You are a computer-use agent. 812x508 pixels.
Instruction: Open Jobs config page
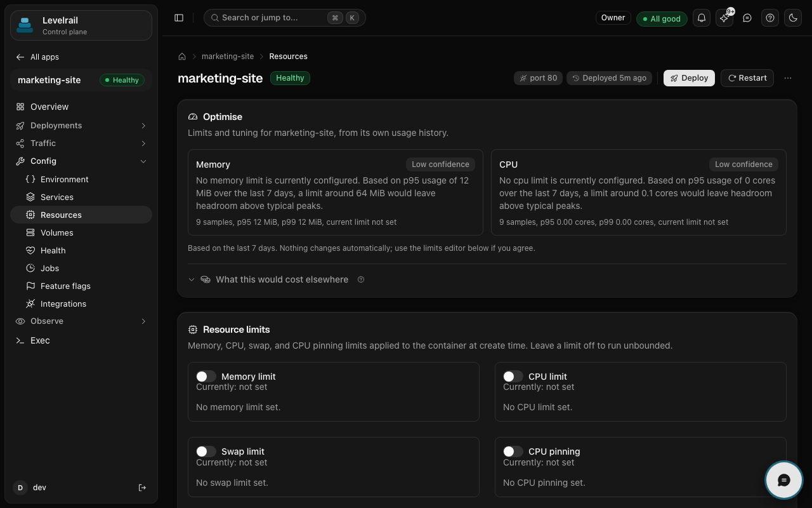(81, 268)
